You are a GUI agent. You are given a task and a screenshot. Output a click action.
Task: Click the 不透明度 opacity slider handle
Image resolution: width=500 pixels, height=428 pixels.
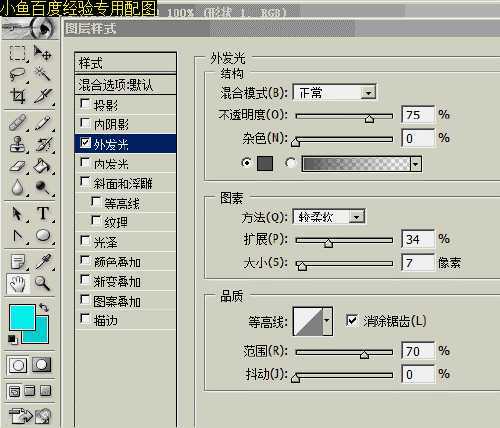pyautogui.click(x=369, y=119)
